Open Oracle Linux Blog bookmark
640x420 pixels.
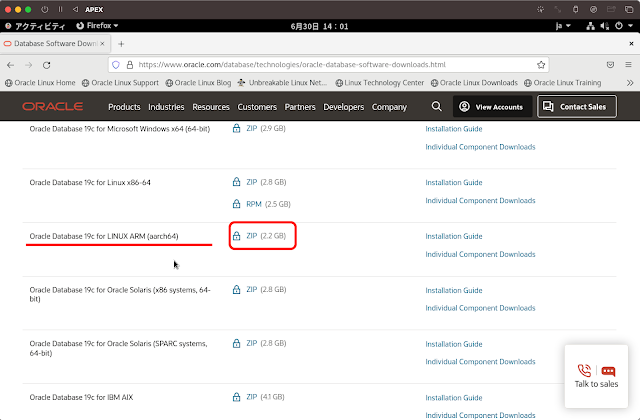pyautogui.click(x=198, y=83)
